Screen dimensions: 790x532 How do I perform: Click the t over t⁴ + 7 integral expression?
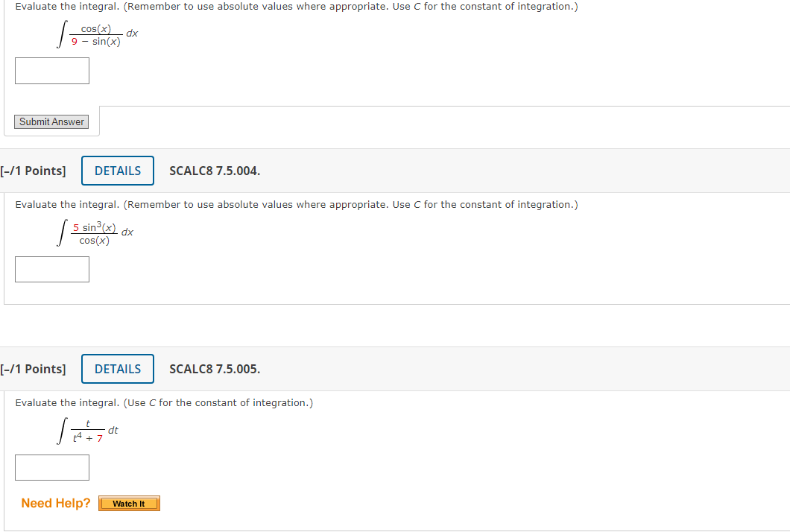[x=88, y=431]
